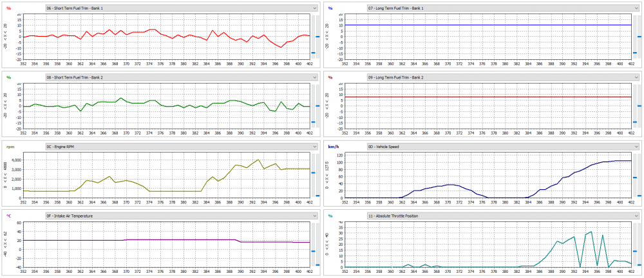Click the green % unit label of Short Term Fuel Trim Bank 2

(8, 78)
